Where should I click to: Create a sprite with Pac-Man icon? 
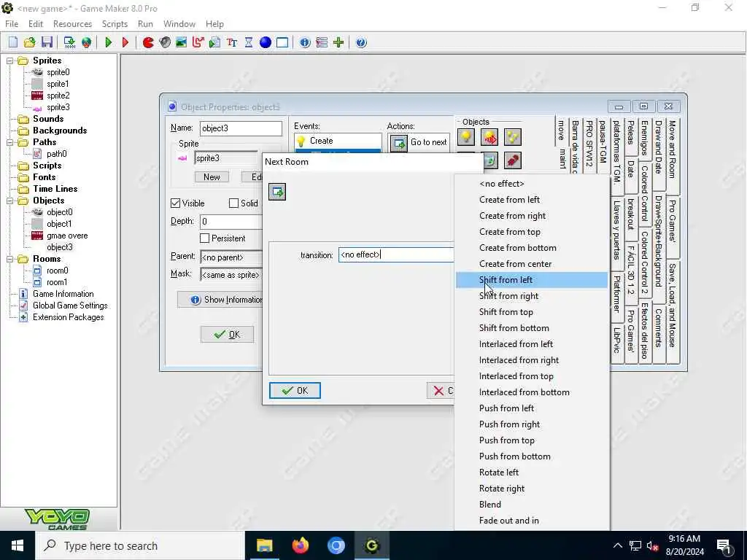[148, 42]
